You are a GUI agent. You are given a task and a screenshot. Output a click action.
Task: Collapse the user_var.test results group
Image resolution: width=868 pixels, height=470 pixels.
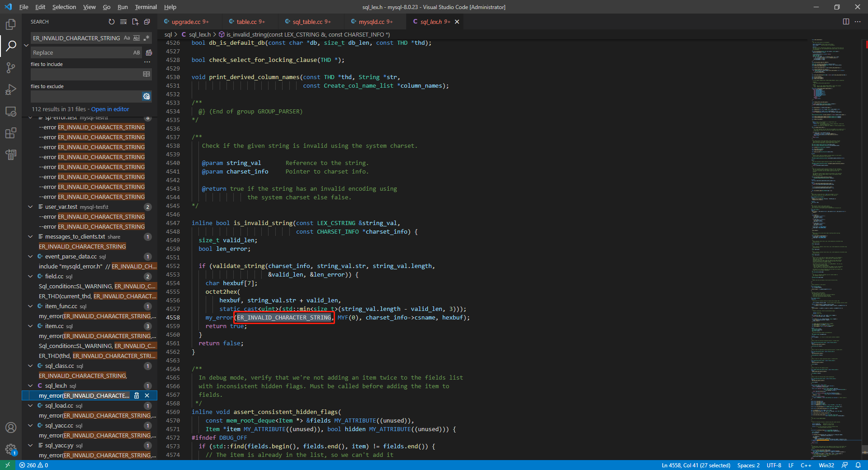click(x=30, y=207)
